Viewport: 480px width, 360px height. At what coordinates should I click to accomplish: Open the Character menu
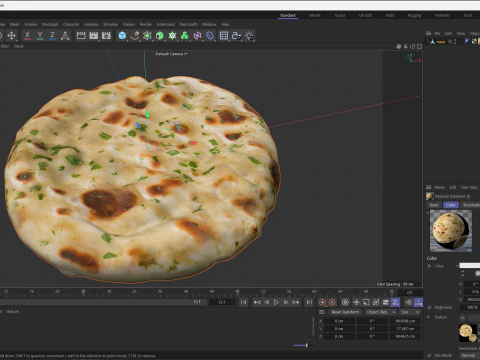pyautogui.click(x=71, y=24)
